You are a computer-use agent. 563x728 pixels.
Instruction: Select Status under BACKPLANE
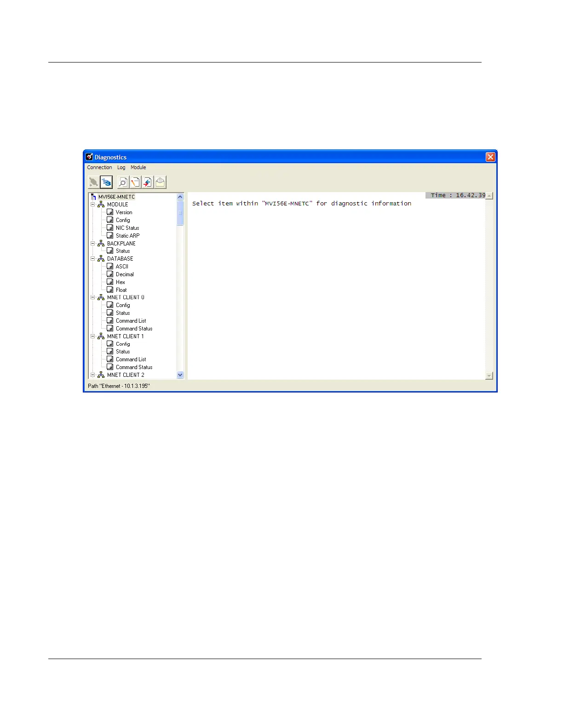123,251
